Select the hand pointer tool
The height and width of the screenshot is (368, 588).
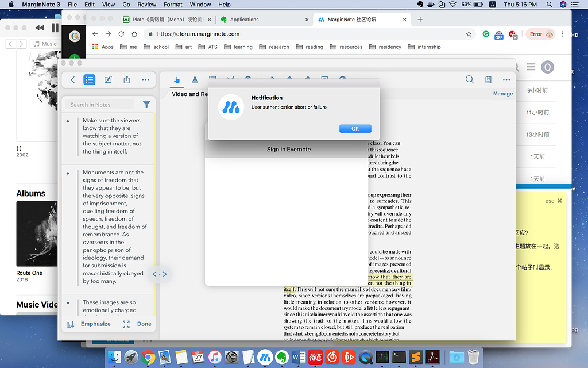[177, 80]
